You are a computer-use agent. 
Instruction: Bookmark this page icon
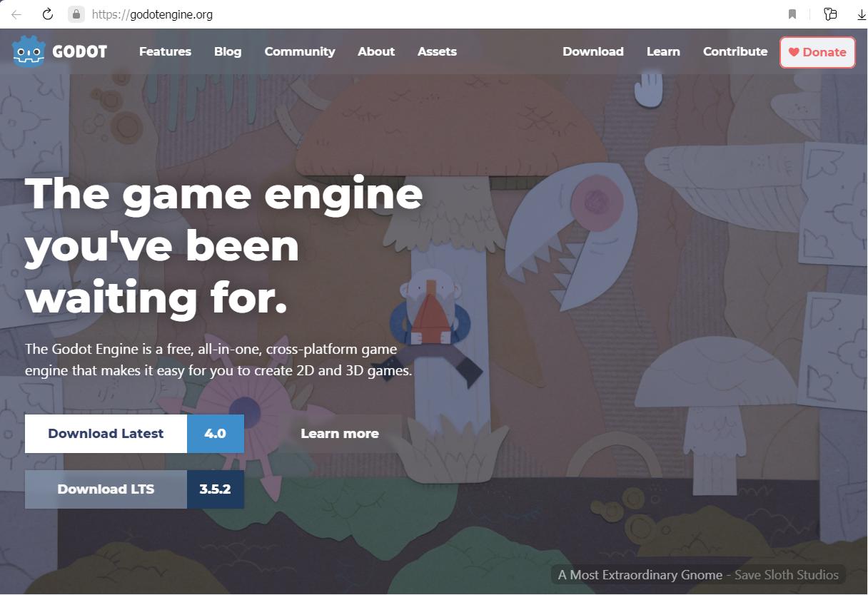point(792,14)
